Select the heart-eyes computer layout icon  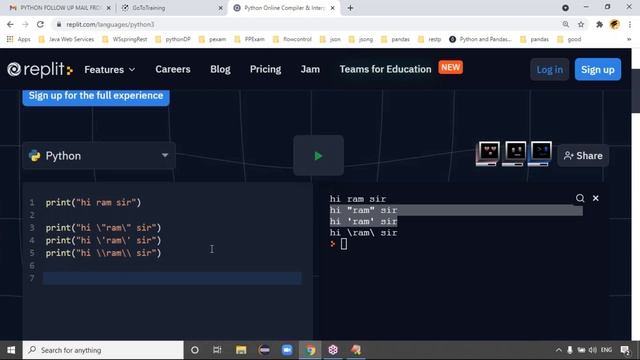pos(488,154)
